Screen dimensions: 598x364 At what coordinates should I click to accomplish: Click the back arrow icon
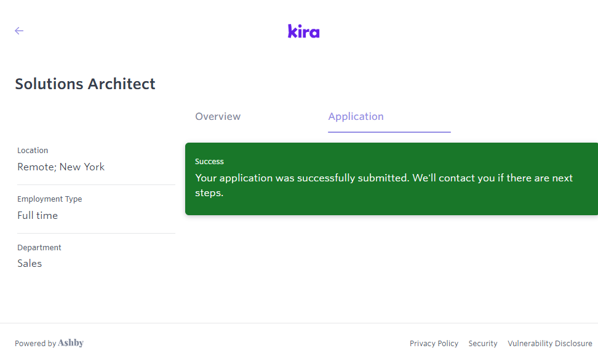tap(19, 31)
